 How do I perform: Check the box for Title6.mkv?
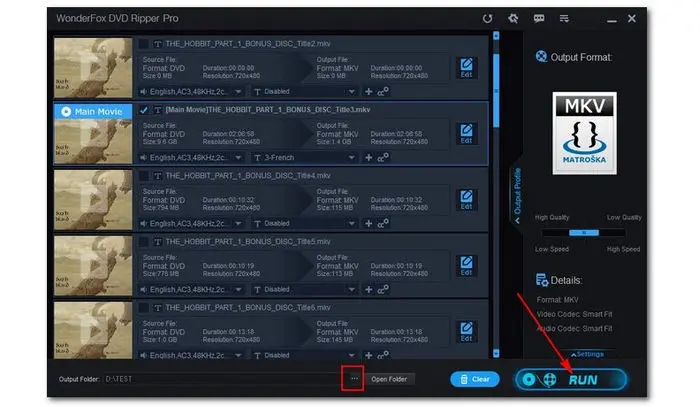(x=143, y=308)
